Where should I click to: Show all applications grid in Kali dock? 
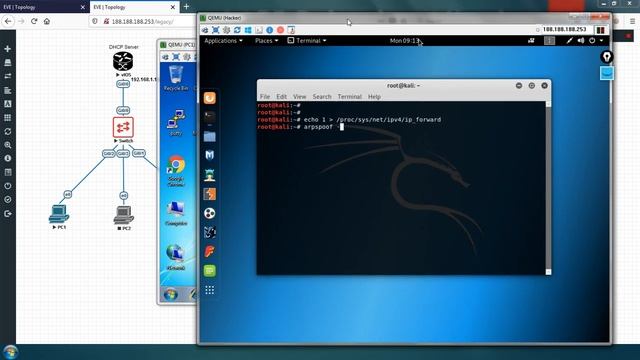[209, 290]
